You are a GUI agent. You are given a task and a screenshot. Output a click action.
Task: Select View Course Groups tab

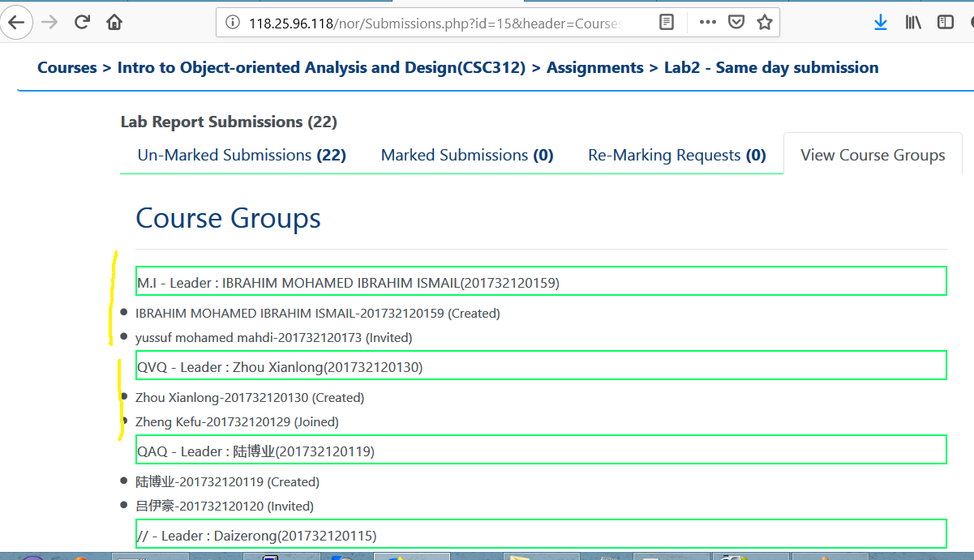(873, 155)
